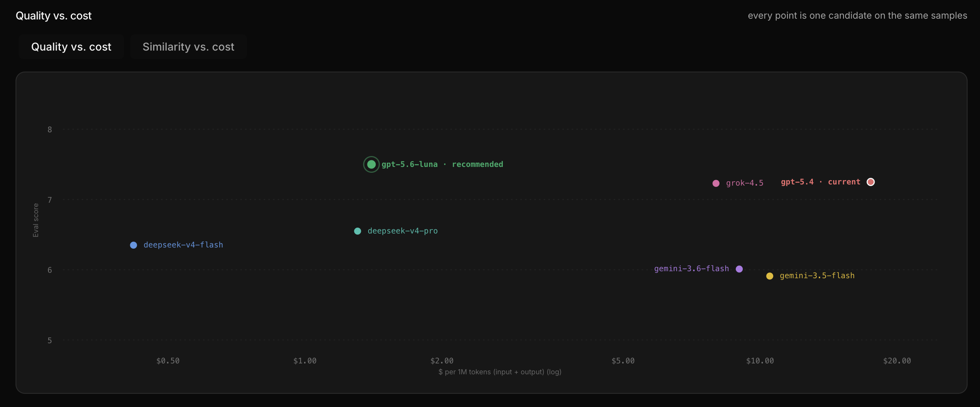The width and height of the screenshot is (980, 407).
Task: Click the "$ per 1M tokens" x-axis title
Action: pyautogui.click(x=500, y=372)
